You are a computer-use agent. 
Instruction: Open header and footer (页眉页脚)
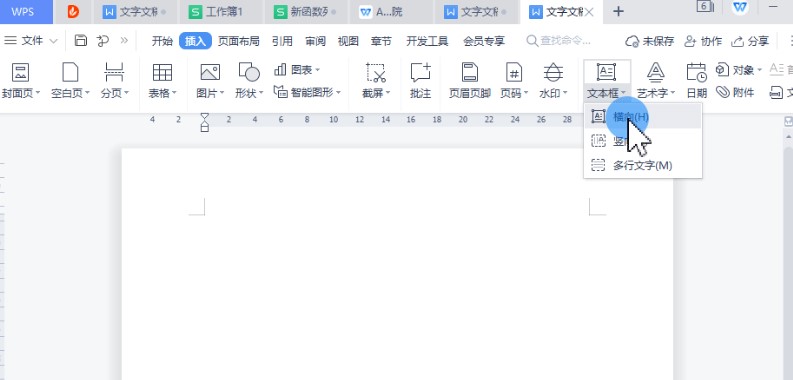[x=470, y=79]
